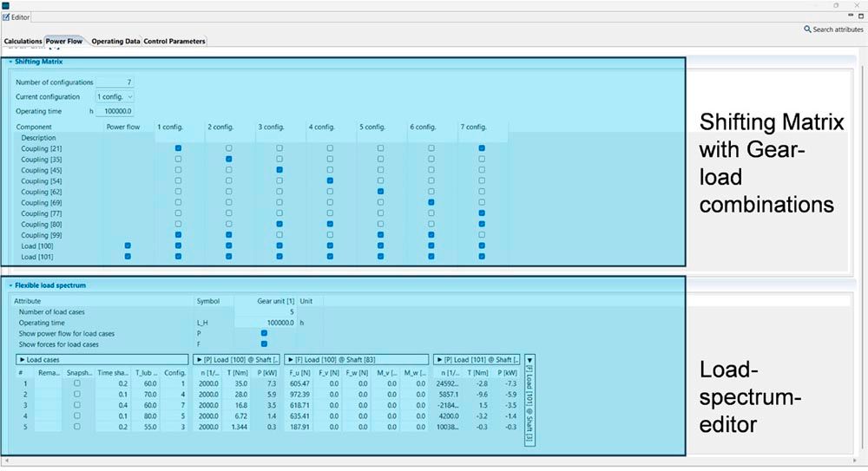Toggle Coupling [35] in 2 config.

point(228,159)
